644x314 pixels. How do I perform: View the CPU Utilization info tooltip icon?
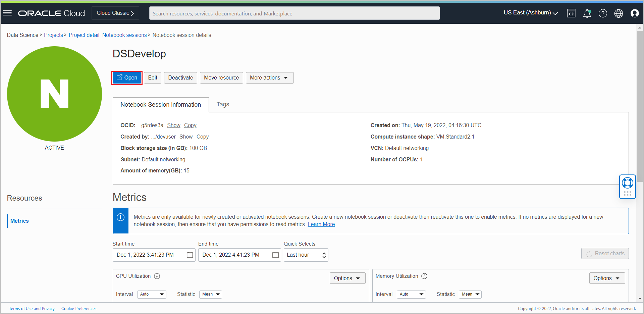(x=157, y=276)
